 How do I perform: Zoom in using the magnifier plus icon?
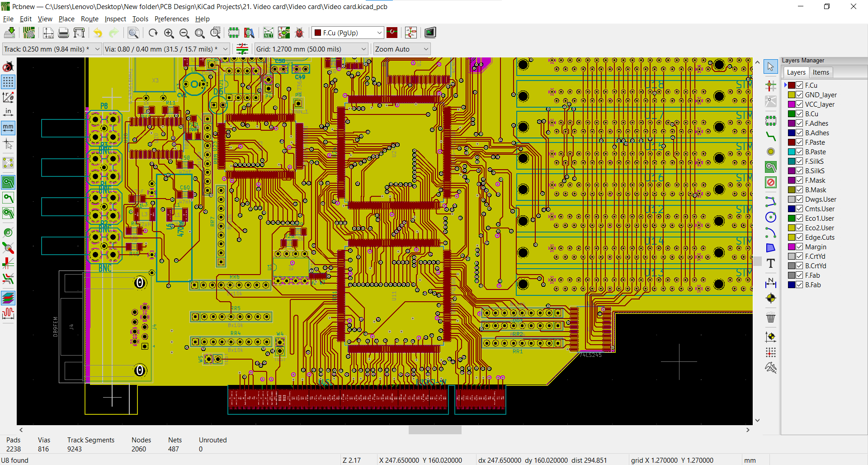coord(169,33)
